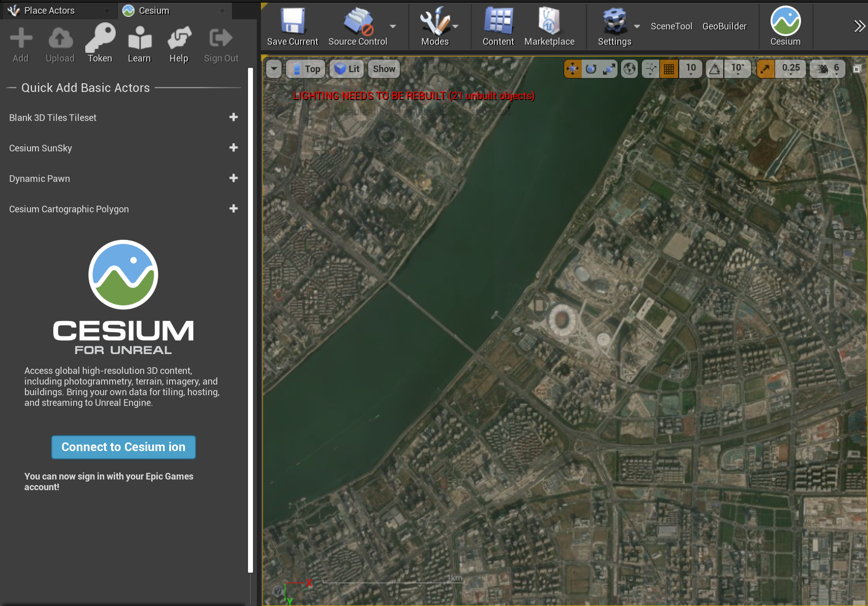Click the Blank 3D Tiles Tileset label
The image size is (868, 606).
click(53, 118)
